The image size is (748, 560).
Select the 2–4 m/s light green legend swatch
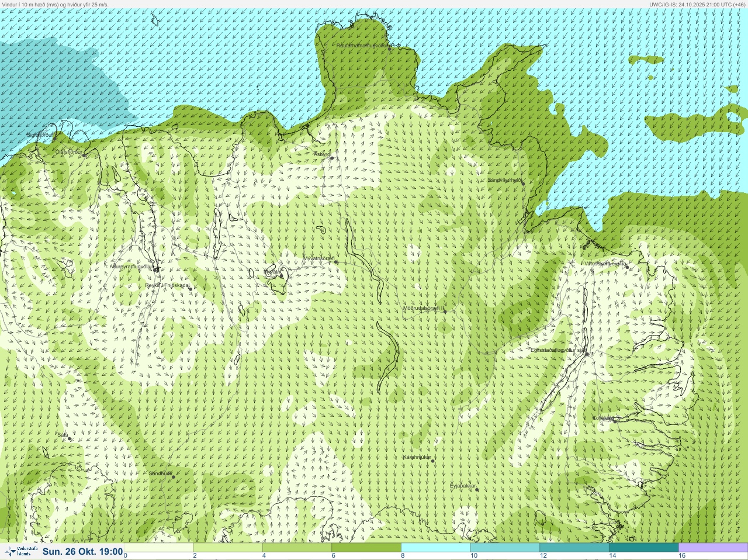point(228,548)
